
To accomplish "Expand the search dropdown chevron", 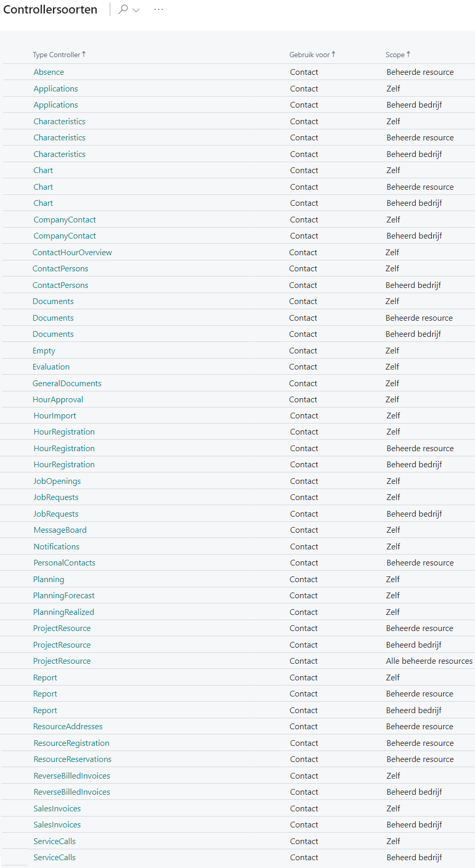I will [x=136, y=10].
